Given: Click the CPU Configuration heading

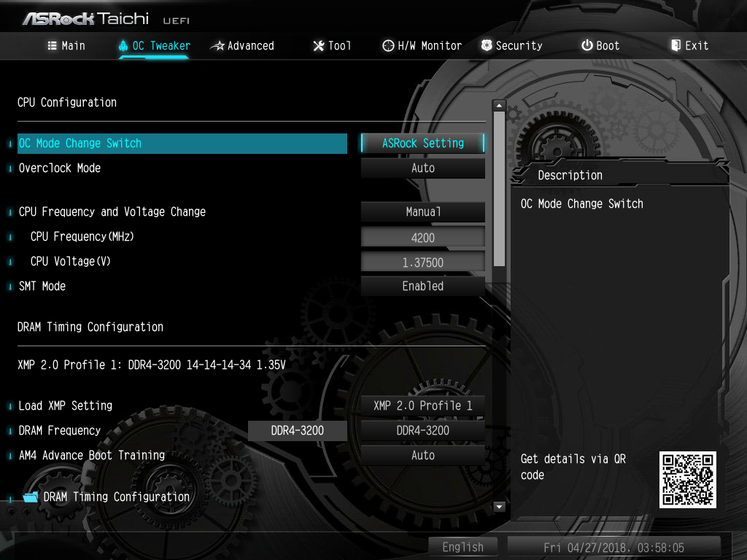Looking at the screenshot, I should click(x=67, y=102).
